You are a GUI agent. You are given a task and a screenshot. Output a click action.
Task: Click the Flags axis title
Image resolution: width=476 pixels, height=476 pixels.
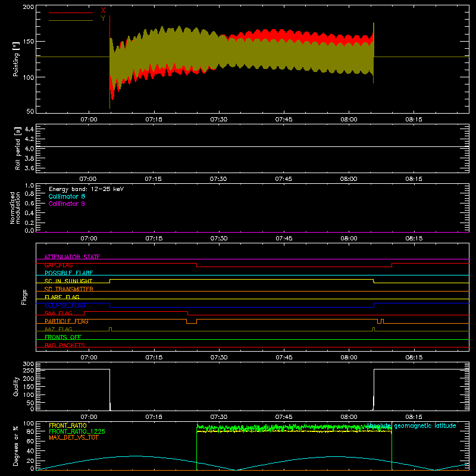click(x=24, y=297)
